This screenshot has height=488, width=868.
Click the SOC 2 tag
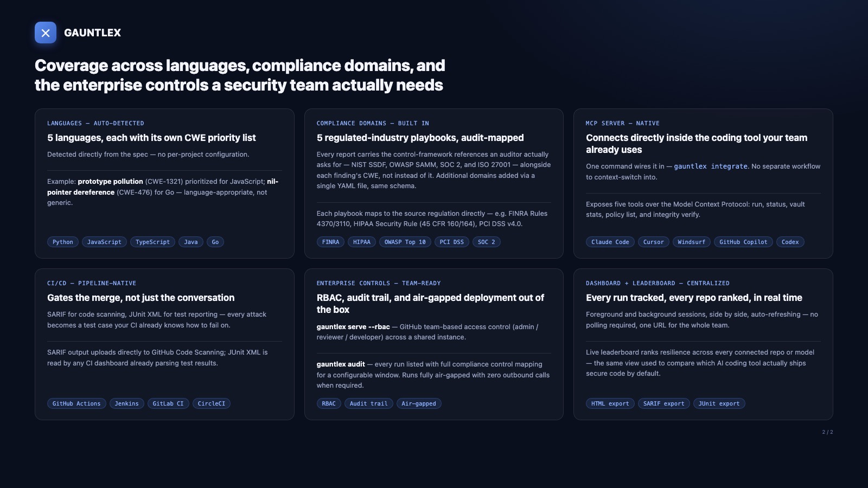tap(487, 242)
